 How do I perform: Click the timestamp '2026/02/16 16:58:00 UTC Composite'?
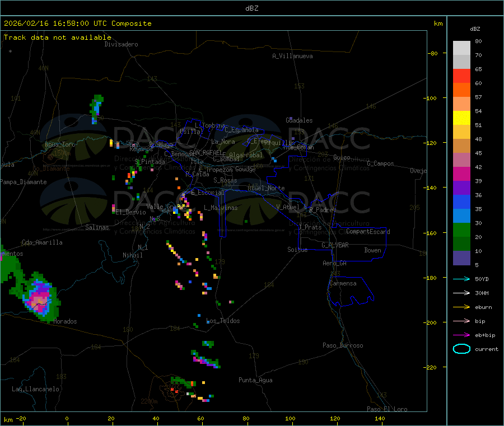click(x=77, y=24)
